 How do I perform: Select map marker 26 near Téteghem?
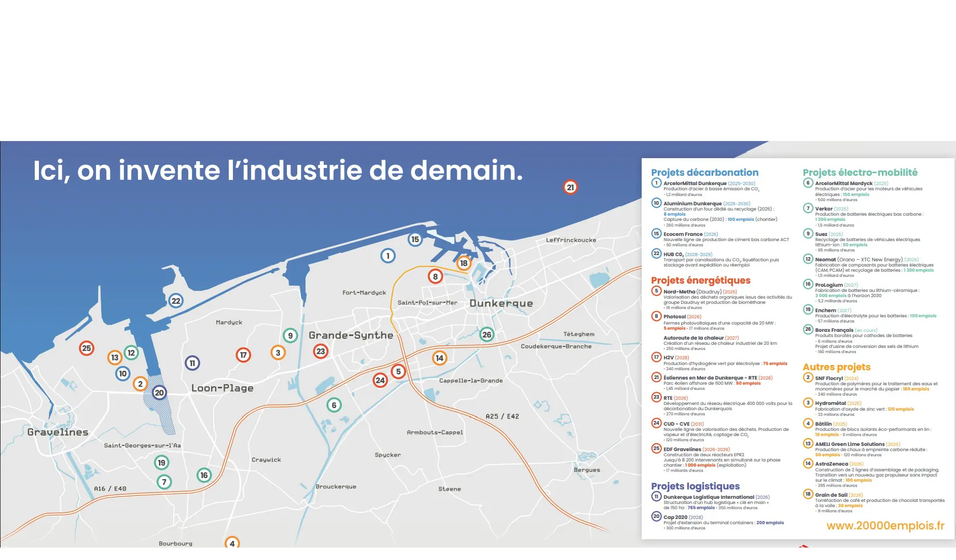click(487, 334)
